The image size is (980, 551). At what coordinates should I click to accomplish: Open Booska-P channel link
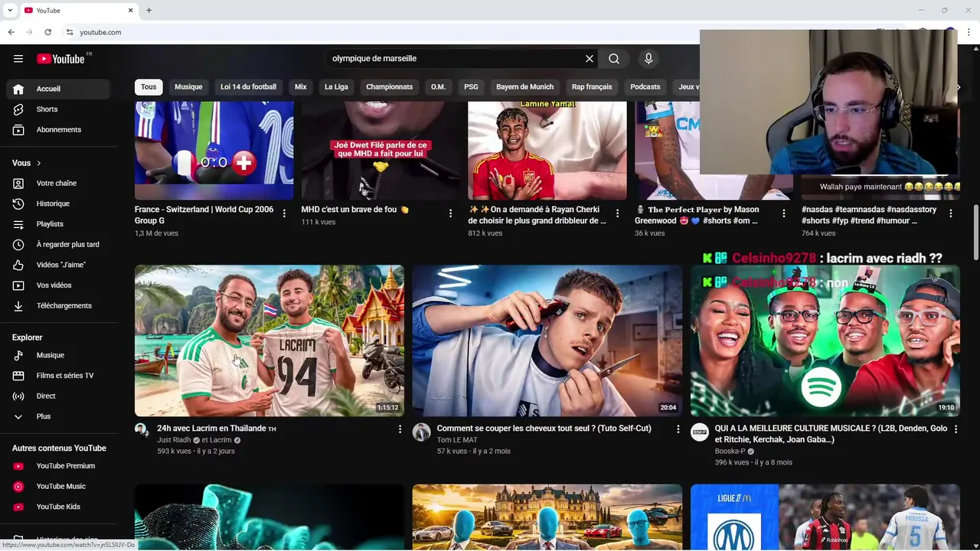[730, 452]
